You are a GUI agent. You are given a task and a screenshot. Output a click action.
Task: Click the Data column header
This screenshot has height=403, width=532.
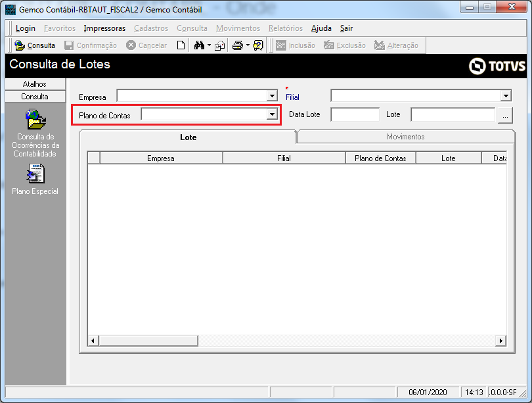coord(495,158)
